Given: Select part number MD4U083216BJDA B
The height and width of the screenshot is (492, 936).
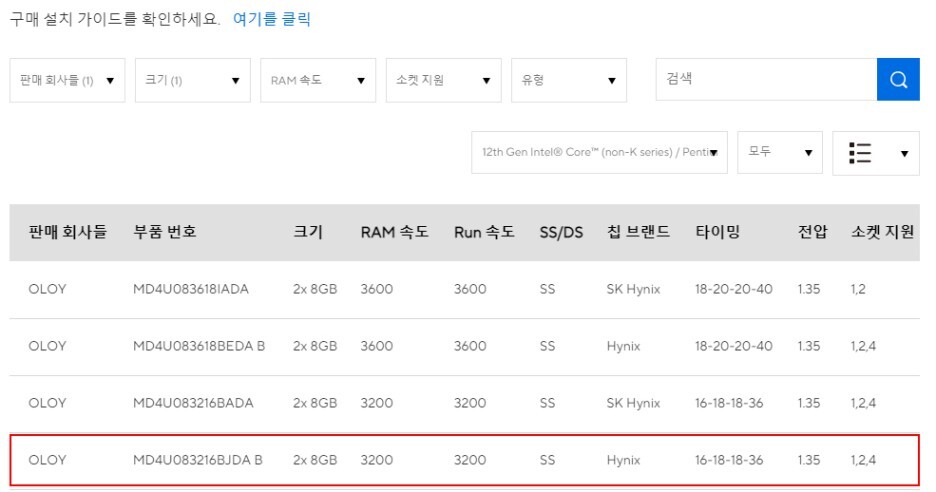Looking at the screenshot, I should click(x=198, y=460).
